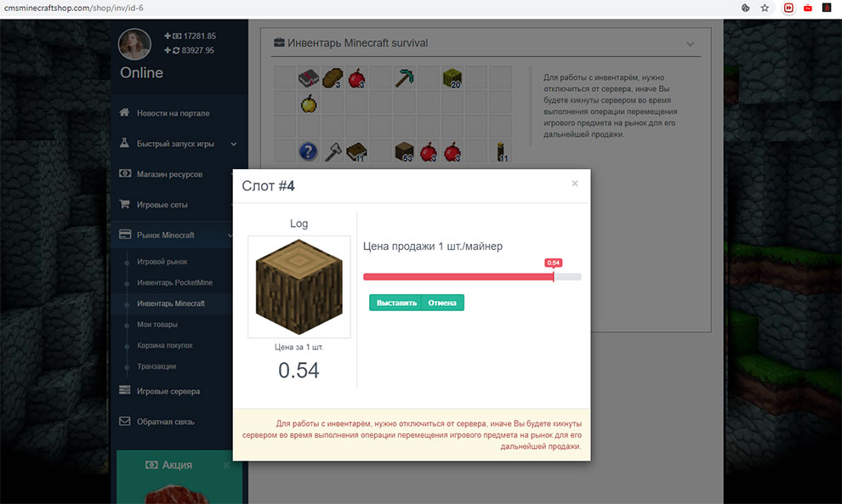Click the diamond pickaxe inventory item
Image resolution: width=842 pixels, height=504 pixels.
pyautogui.click(x=403, y=78)
